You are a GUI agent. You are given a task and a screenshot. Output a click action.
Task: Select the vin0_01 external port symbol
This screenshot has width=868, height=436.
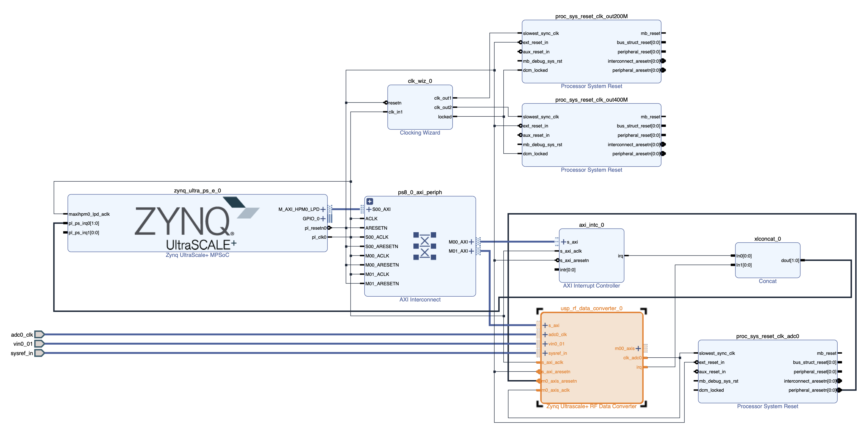(39, 344)
